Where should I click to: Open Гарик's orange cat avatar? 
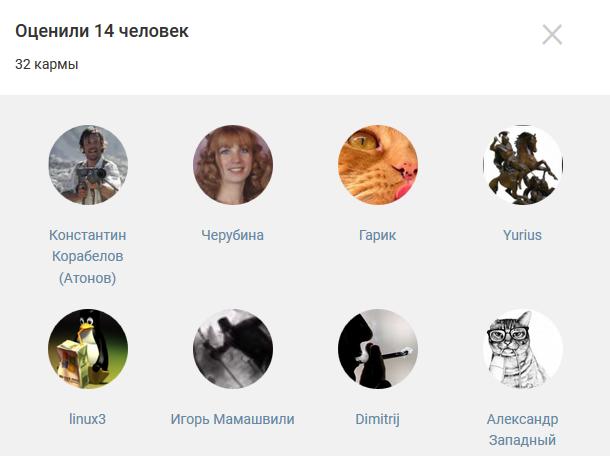pos(378,165)
